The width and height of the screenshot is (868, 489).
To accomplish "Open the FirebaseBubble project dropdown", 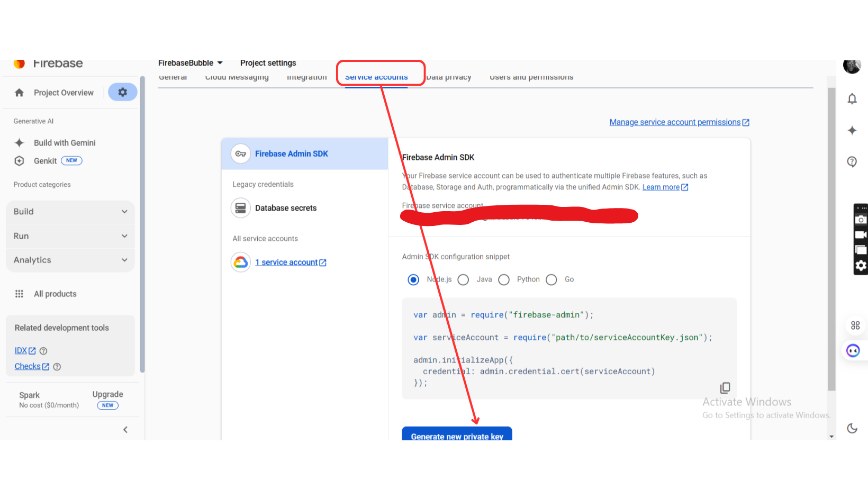I will click(x=191, y=63).
